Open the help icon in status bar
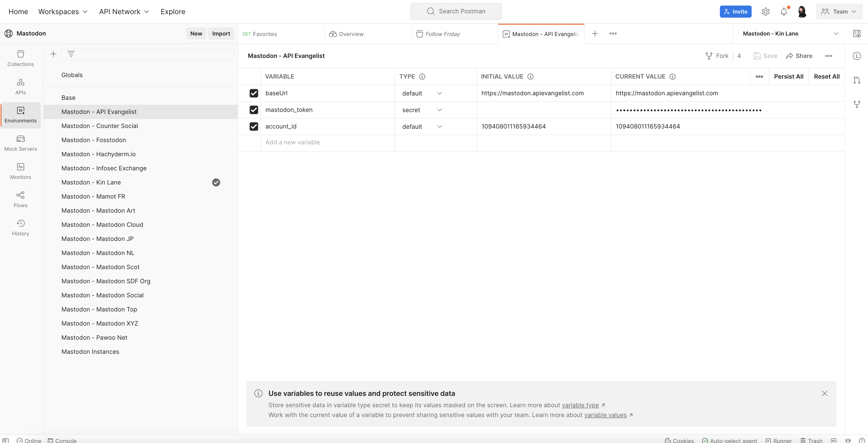Viewport: 868px width, 443px height. point(862,441)
